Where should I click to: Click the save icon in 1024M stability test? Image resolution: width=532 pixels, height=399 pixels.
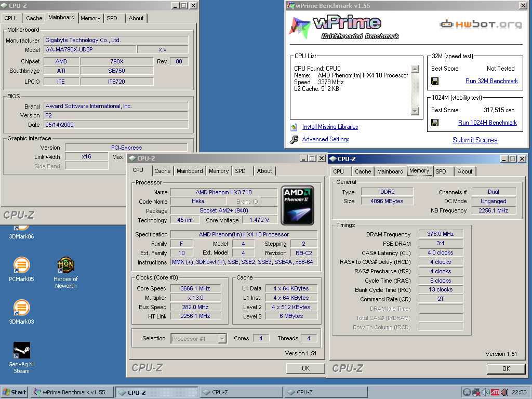435,123
